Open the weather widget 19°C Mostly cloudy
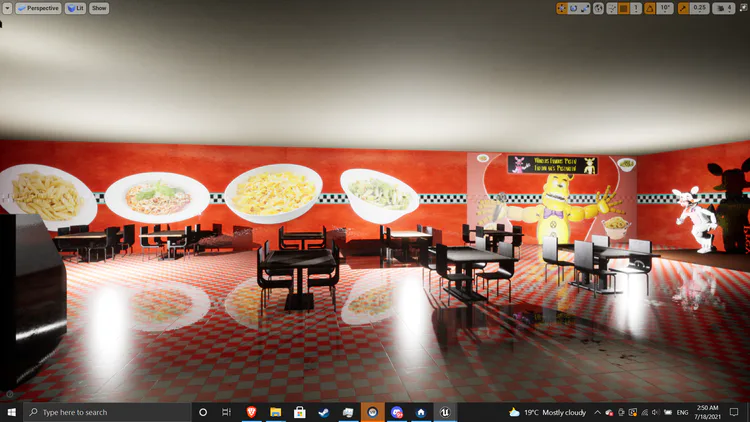 (547, 412)
